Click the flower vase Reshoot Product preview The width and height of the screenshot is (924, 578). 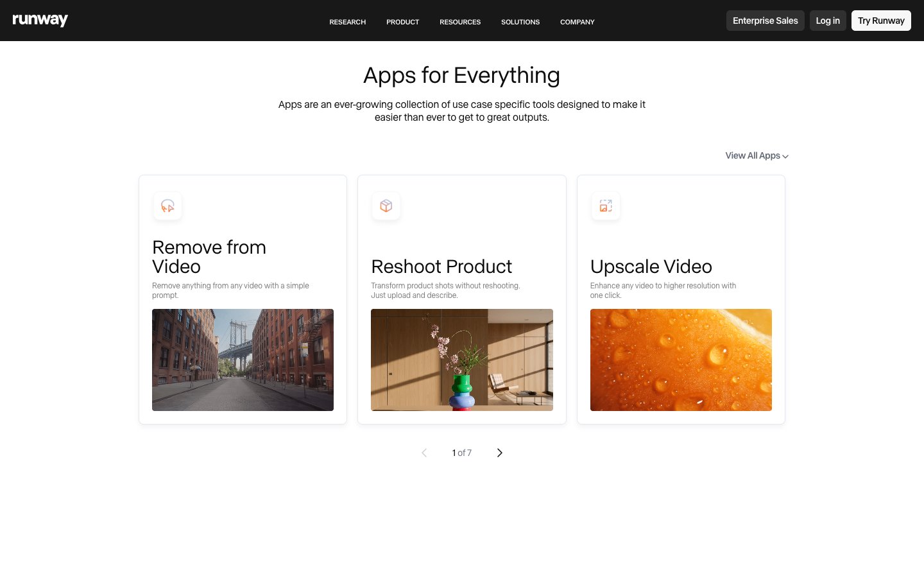click(462, 360)
